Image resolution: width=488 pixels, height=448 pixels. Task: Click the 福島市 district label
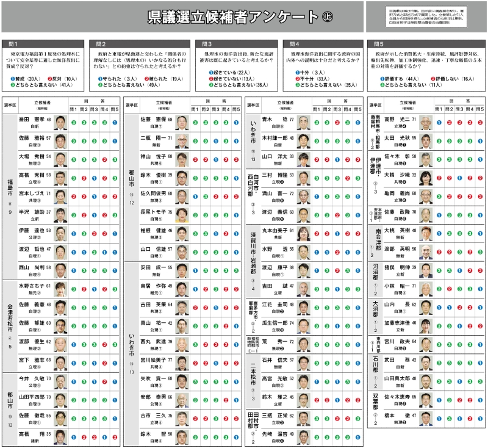point(10,187)
